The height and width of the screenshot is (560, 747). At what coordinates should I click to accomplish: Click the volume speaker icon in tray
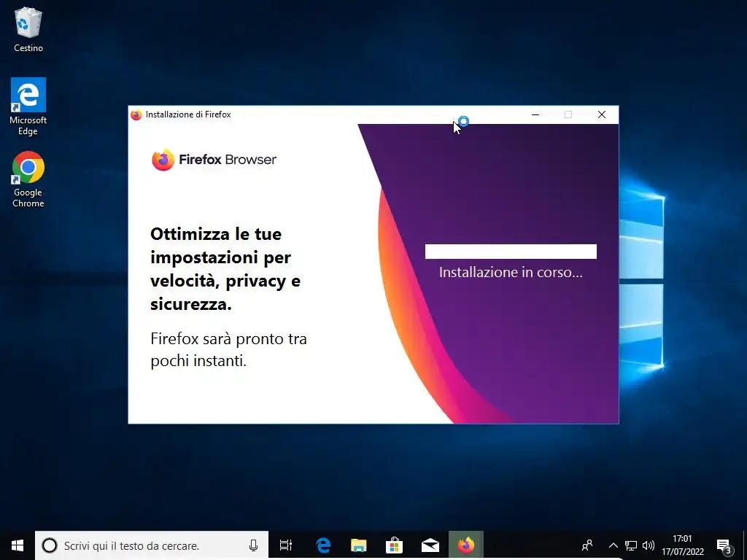click(649, 545)
